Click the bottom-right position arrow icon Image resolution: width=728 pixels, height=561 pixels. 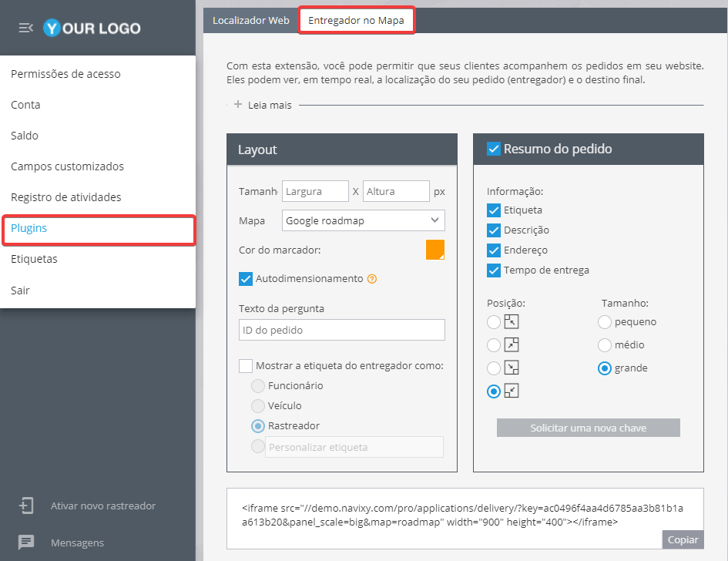point(512,368)
